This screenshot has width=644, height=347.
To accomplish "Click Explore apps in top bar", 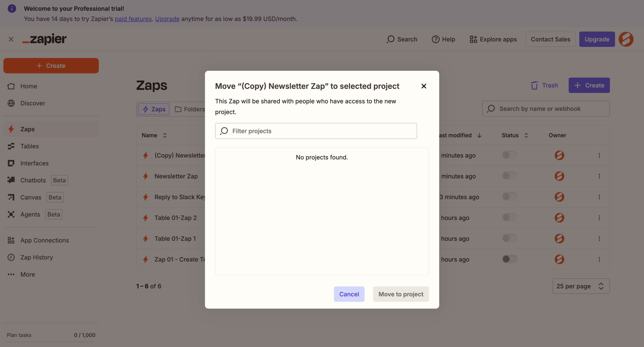I will [493, 39].
